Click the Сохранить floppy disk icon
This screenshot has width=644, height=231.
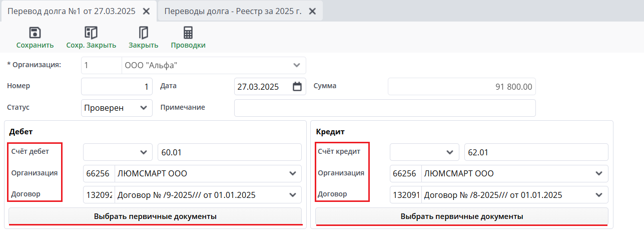35,33
